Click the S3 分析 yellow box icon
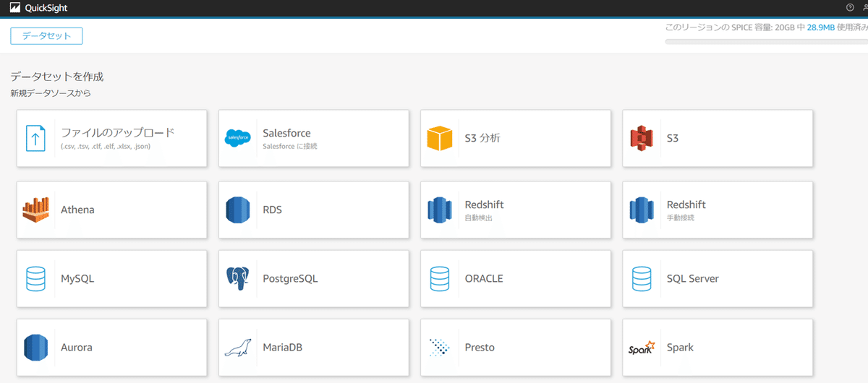Screen dimensions: 868x383 tap(439, 138)
